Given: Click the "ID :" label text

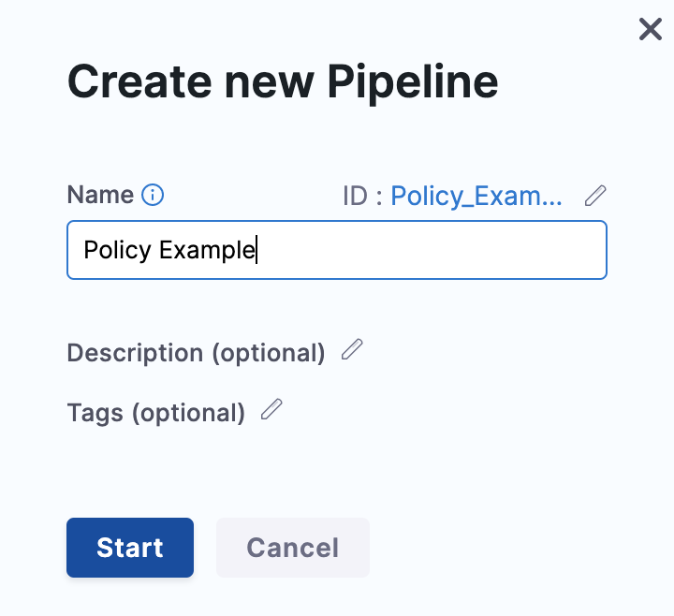Looking at the screenshot, I should pos(363,196).
